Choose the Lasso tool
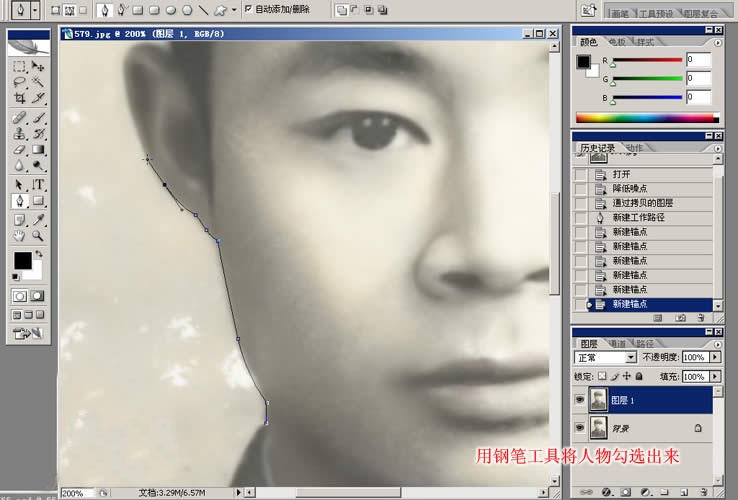The width and height of the screenshot is (738, 500). click(x=19, y=82)
